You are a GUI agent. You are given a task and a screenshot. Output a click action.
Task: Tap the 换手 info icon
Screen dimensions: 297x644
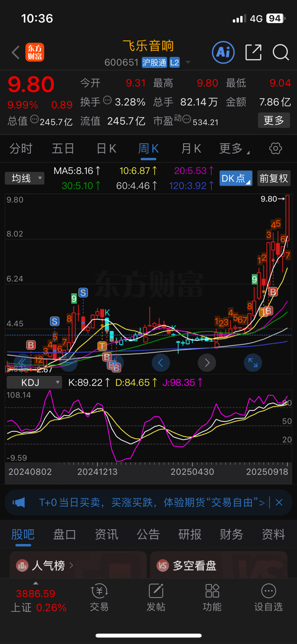click(108, 100)
